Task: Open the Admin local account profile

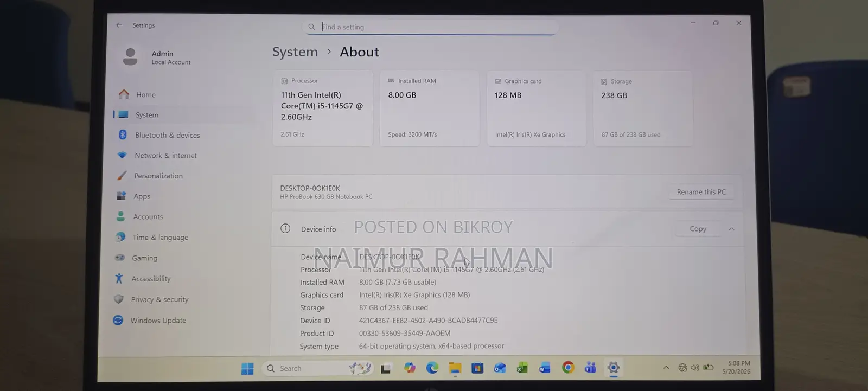Action: [x=157, y=57]
